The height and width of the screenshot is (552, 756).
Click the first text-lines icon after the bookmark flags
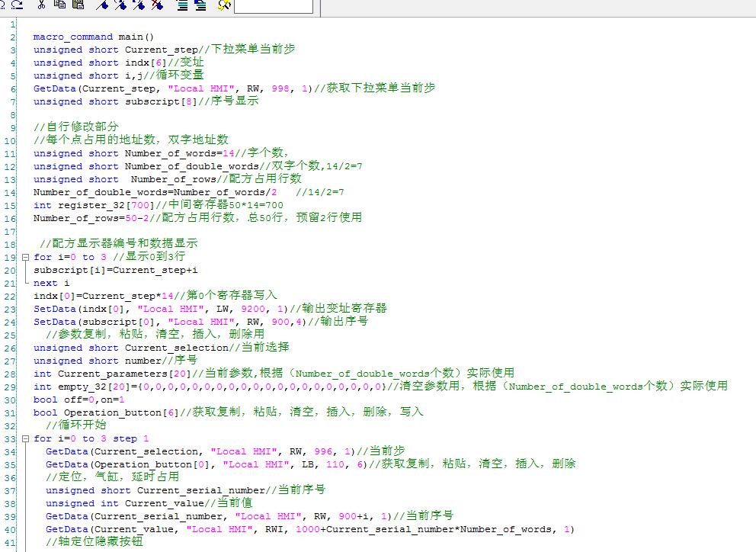183,5
